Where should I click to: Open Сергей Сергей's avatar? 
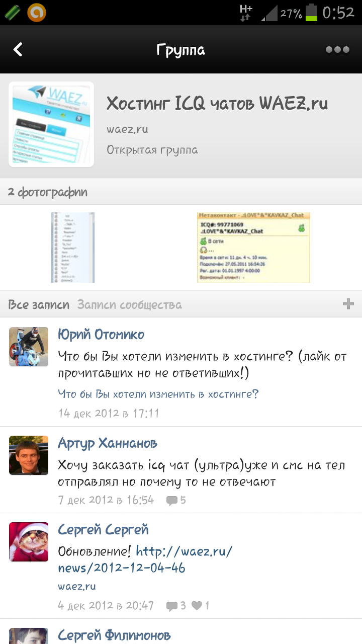pos(29,542)
